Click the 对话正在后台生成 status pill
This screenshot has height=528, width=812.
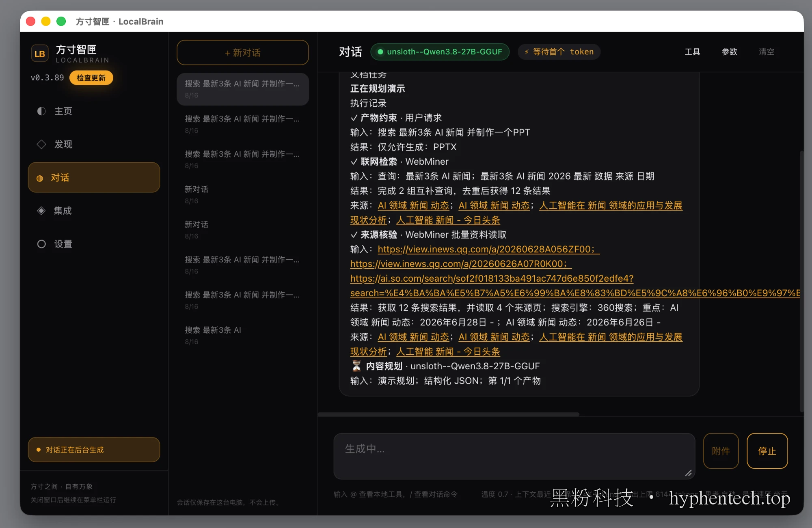[94, 450]
